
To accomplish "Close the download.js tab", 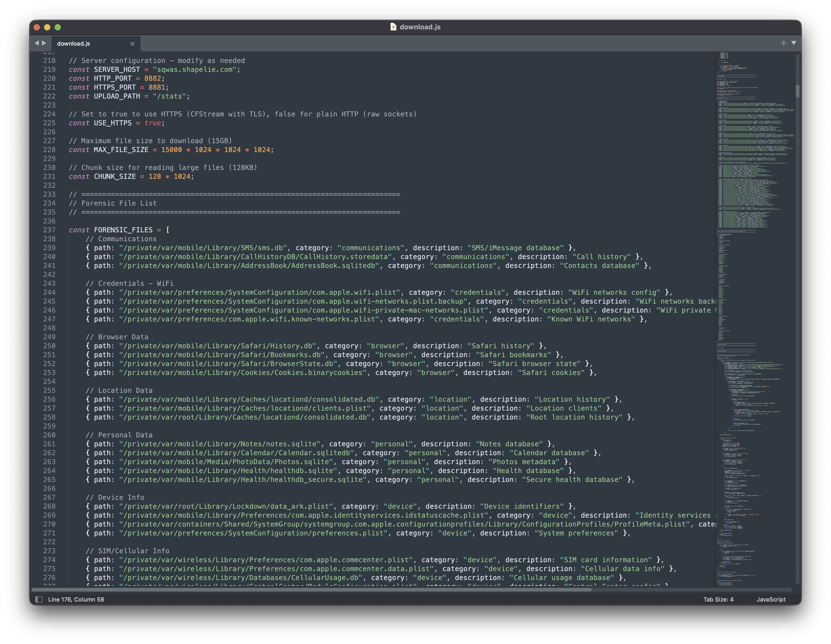I will pos(132,44).
